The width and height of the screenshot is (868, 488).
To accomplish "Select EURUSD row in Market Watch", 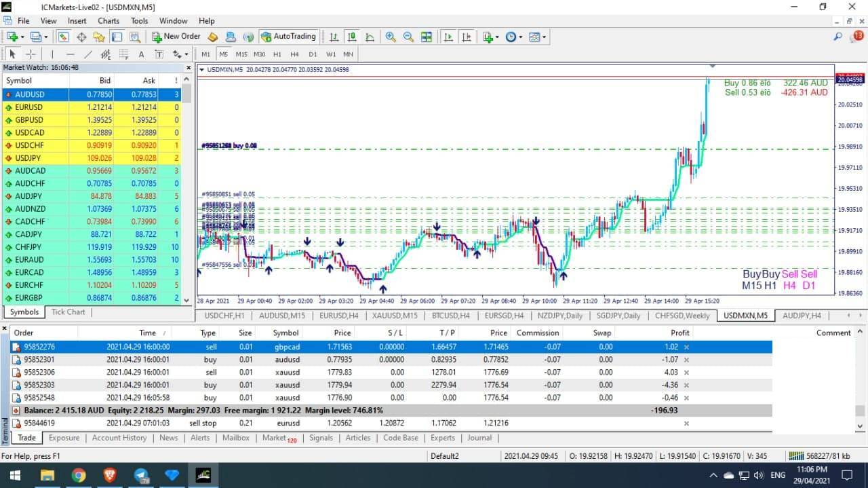I will (x=28, y=107).
